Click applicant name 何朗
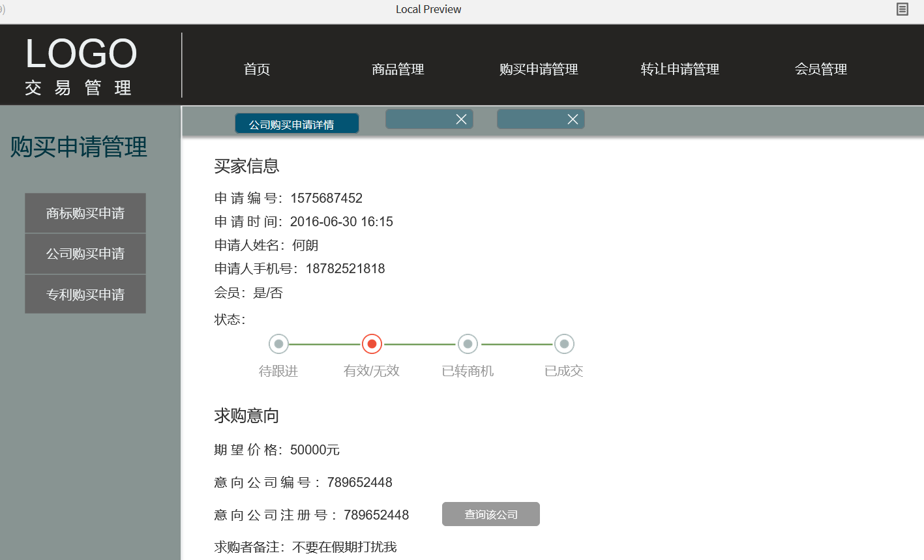The image size is (924, 560). pyautogui.click(x=305, y=245)
